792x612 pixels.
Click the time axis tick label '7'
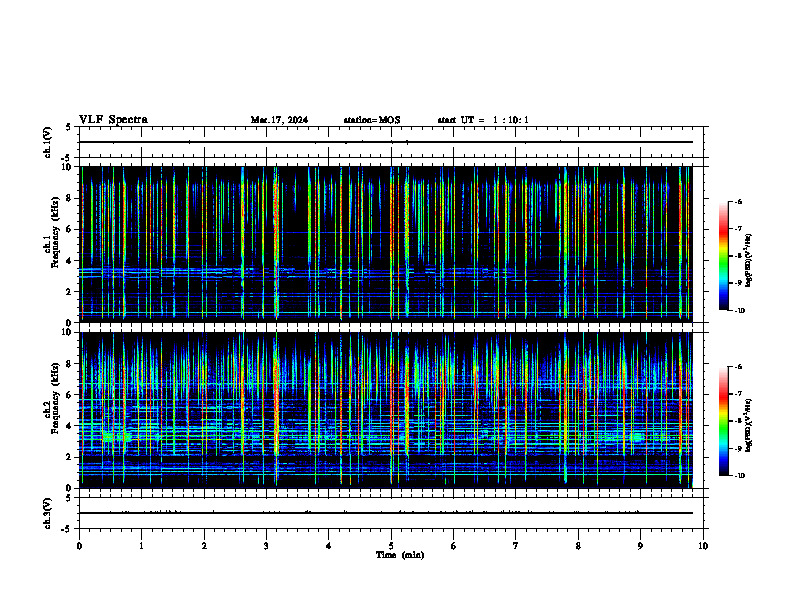pyautogui.click(x=516, y=546)
